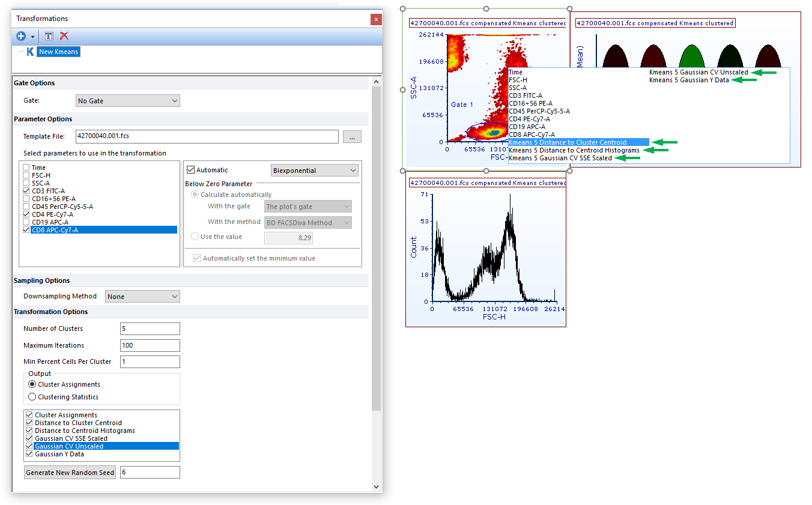The height and width of the screenshot is (505, 812).
Task: Click the template file browse button
Action: click(x=352, y=137)
